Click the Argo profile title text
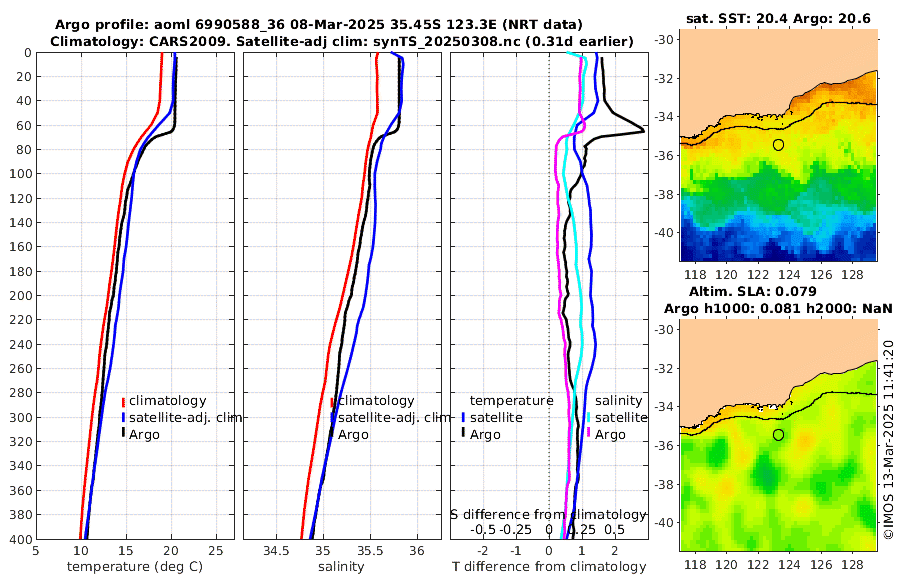900x580 pixels. point(319,25)
